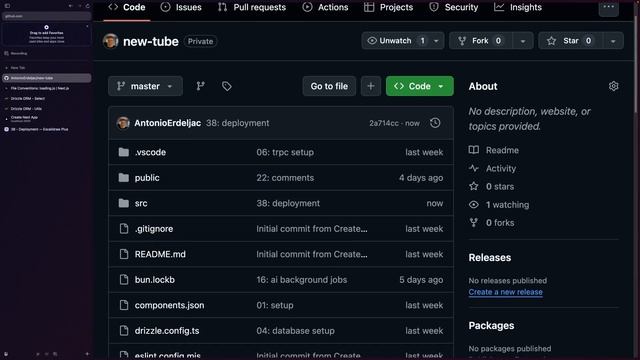Star the new-tube repository
Image resolution: width=640 pixels, height=360 pixels.
tap(571, 41)
